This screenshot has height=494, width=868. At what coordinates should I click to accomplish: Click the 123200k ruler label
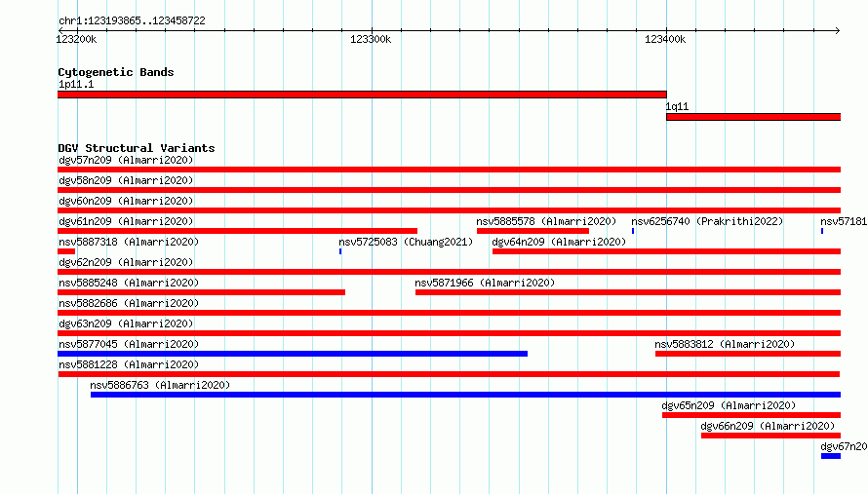tap(76, 39)
